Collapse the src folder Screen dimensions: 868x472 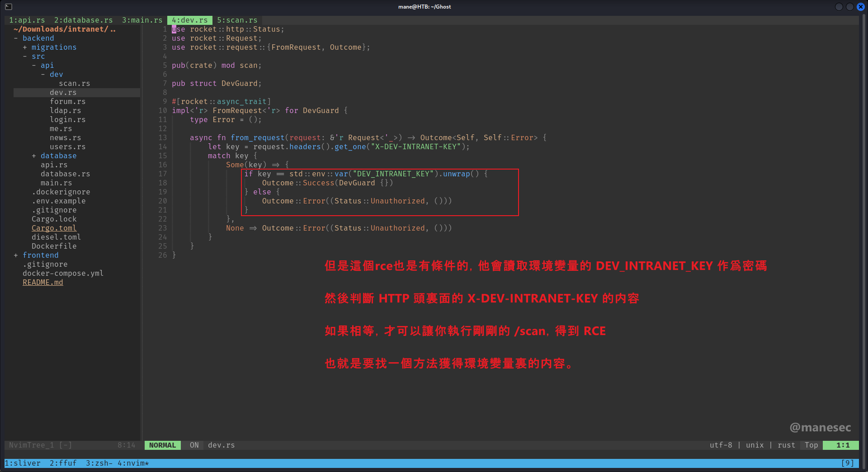(38, 57)
